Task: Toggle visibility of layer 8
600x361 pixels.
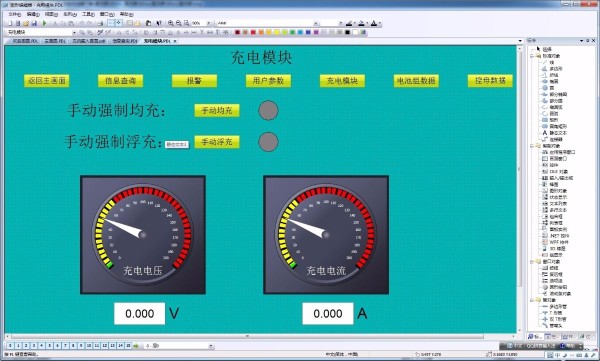Action: (x=73, y=346)
